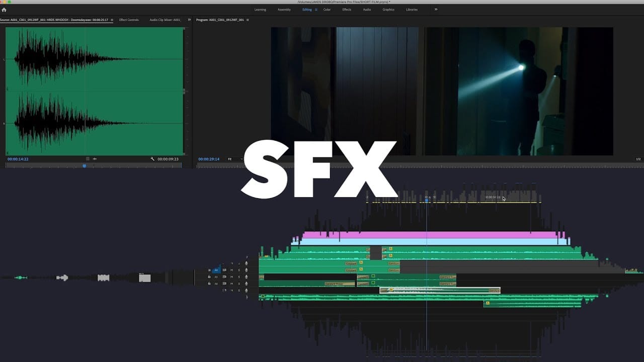
Task: Click the Drag Audio Only icon below the waveform
Action: click(x=94, y=159)
